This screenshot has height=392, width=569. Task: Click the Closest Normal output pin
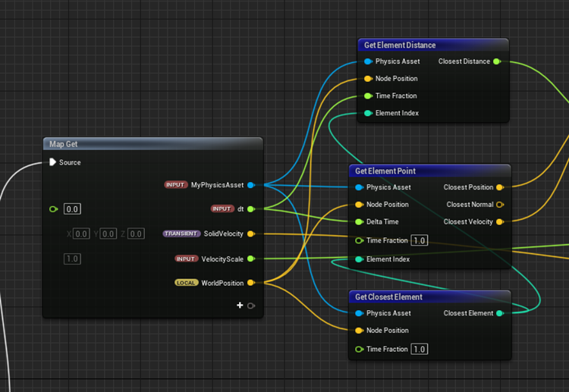pos(500,205)
